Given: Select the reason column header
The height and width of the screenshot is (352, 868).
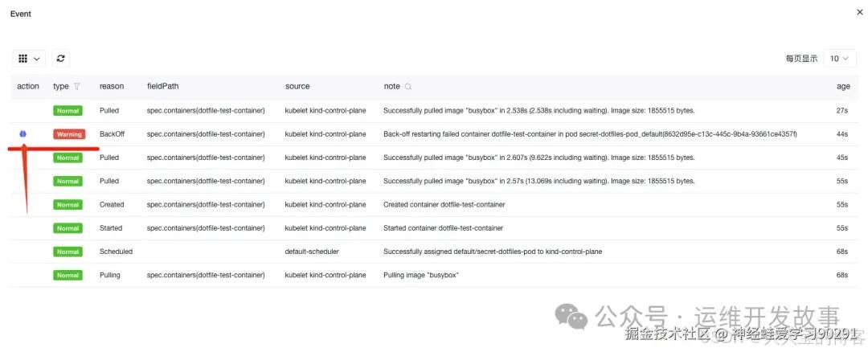Looking at the screenshot, I should point(112,86).
